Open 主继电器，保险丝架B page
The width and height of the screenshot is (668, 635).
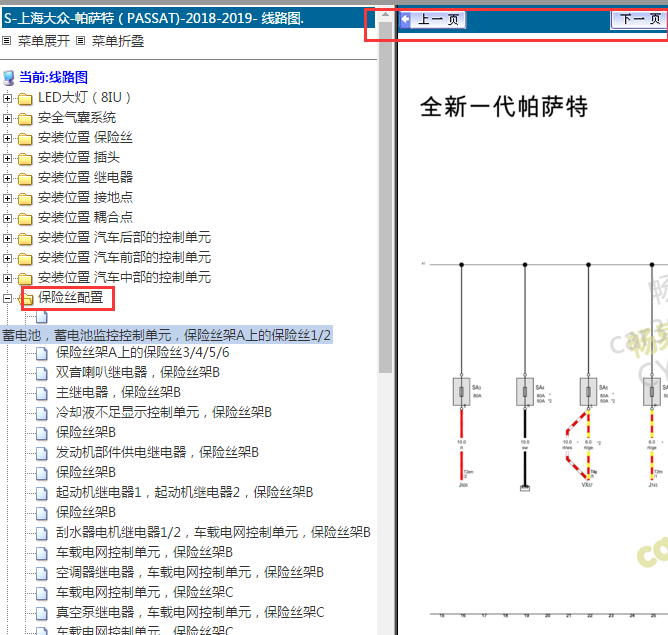[118, 393]
